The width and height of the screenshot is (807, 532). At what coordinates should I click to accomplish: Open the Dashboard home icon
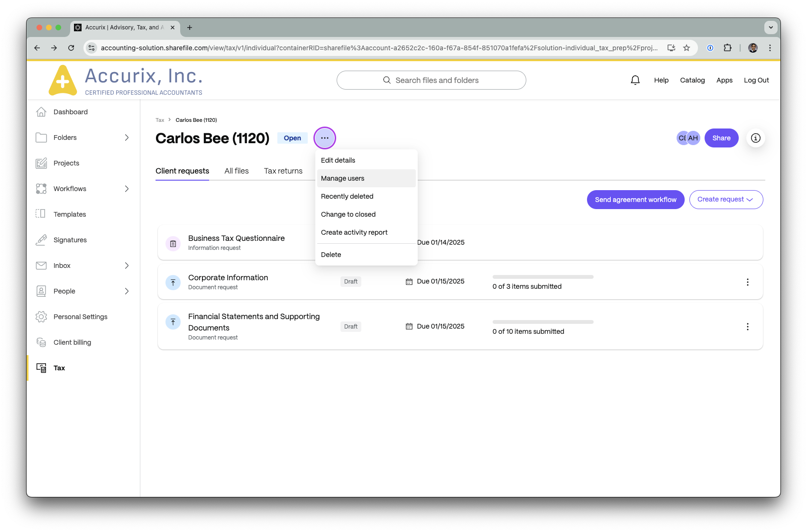[x=41, y=112]
